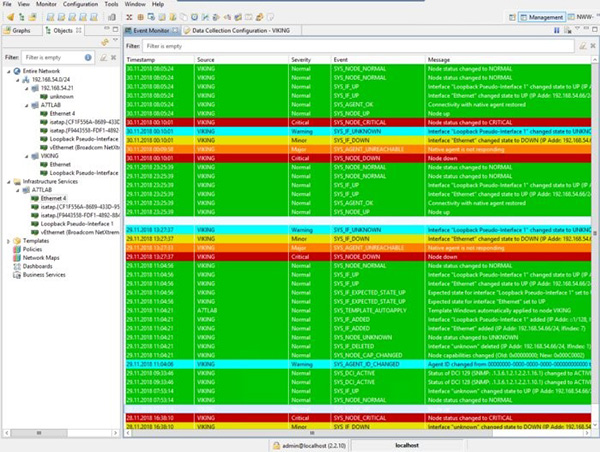Sort by the Message column header
The height and width of the screenshot is (452, 600).
508,60
